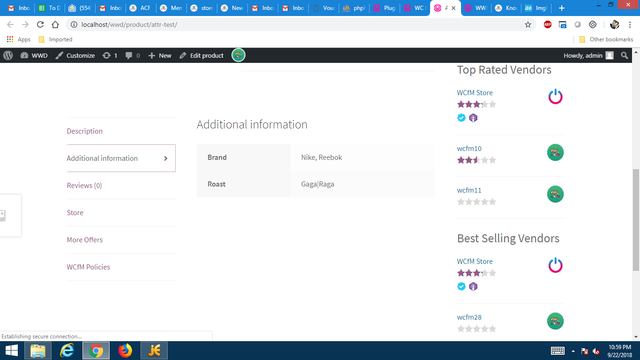Click the chevron on Additional information tab

coord(166,158)
